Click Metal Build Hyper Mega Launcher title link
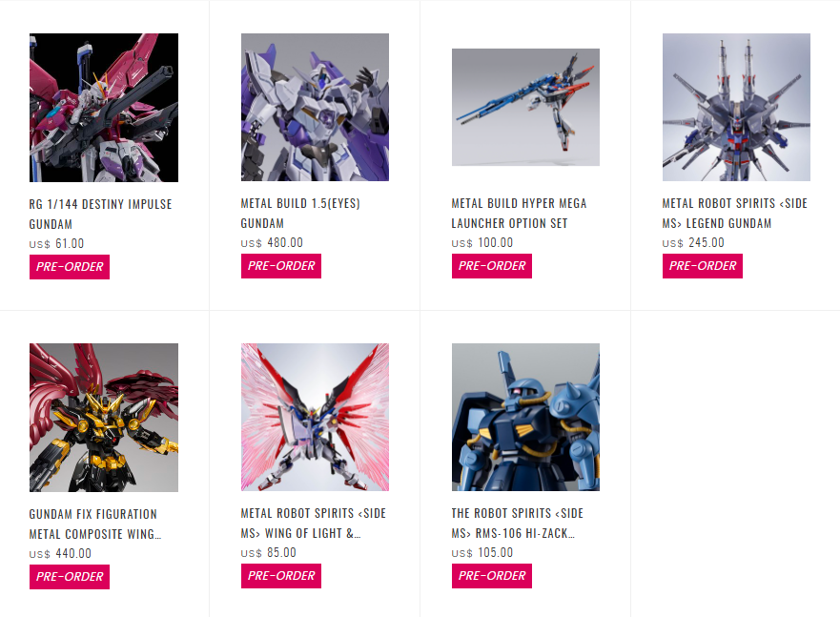Image resolution: width=840 pixels, height=617 pixels. point(519,214)
